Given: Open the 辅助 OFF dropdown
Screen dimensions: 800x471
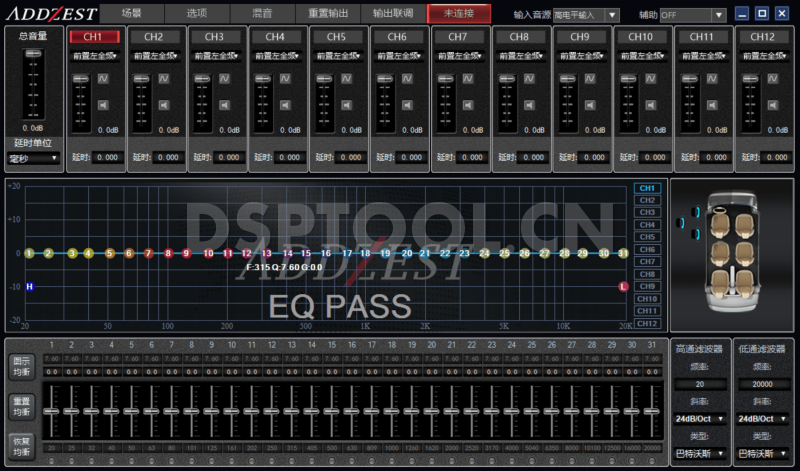Looking at the screenshot, I should coord(692,15).
